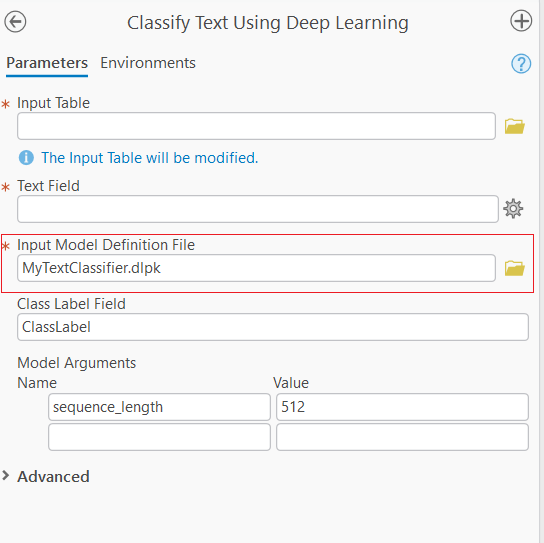Click the Classify Text Using Deep Learning title
The width and height of the screenshot is (544, 543).
click(267, 23)
